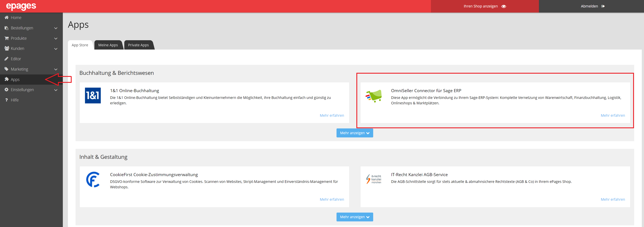This screenshot has width=644, height=227.
Task: Click the Abmelden logout icon
Action: pos(603,6)
